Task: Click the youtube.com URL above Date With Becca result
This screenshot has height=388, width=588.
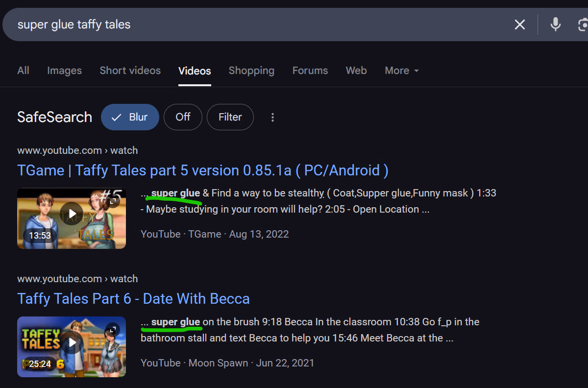Action: [x=77, y=279]
